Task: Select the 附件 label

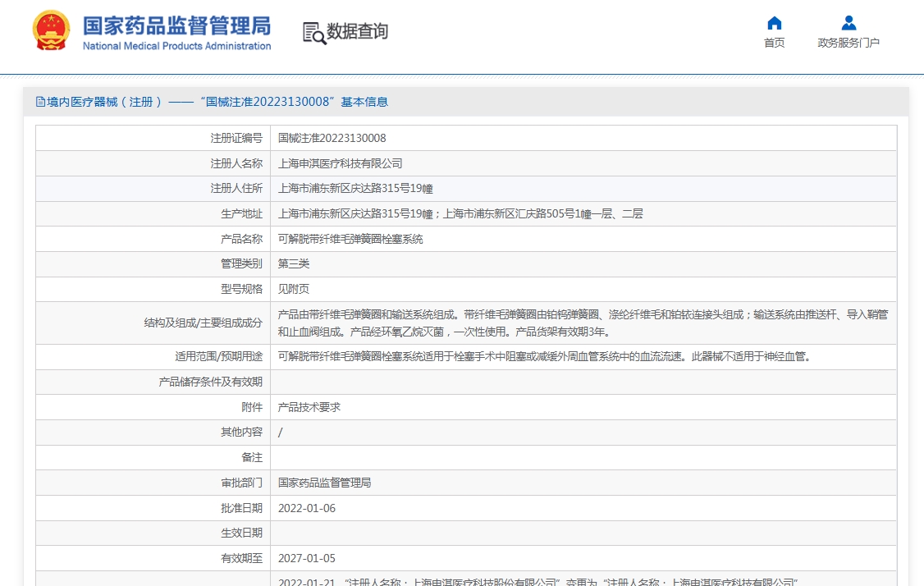Action: click(x=252, y=407)
